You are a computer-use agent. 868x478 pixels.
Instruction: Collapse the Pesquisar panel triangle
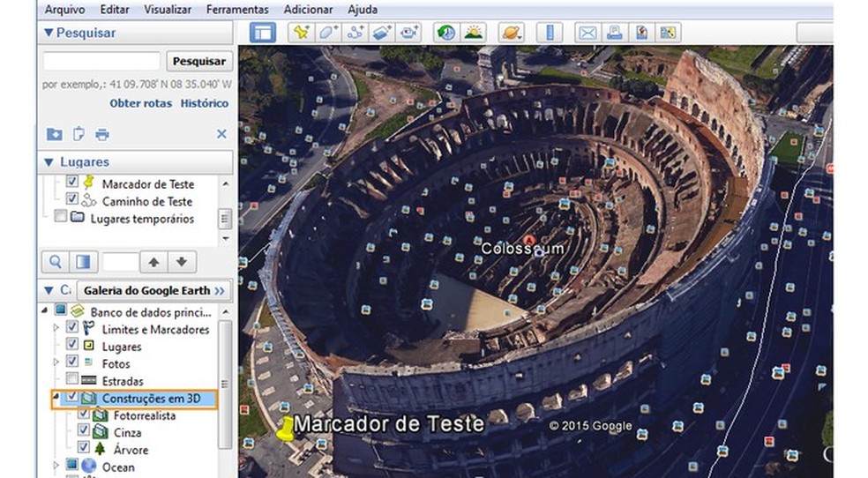coord(49,33)
